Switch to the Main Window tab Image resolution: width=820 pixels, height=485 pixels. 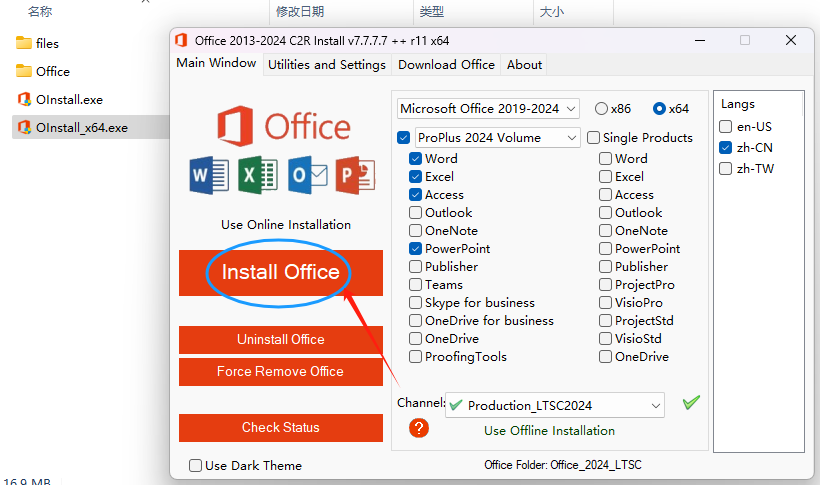[x=216, y=63]
